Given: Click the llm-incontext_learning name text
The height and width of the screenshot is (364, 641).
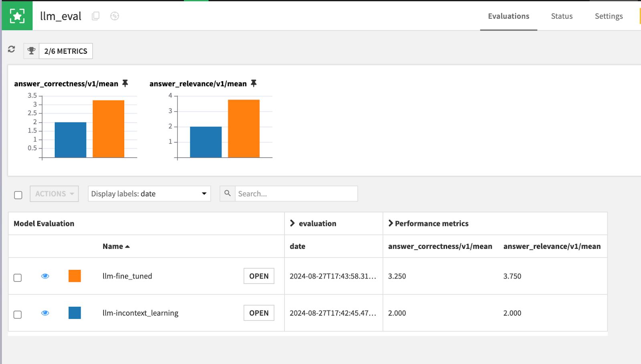Looking at the screenshot, I should click(140, 313).
